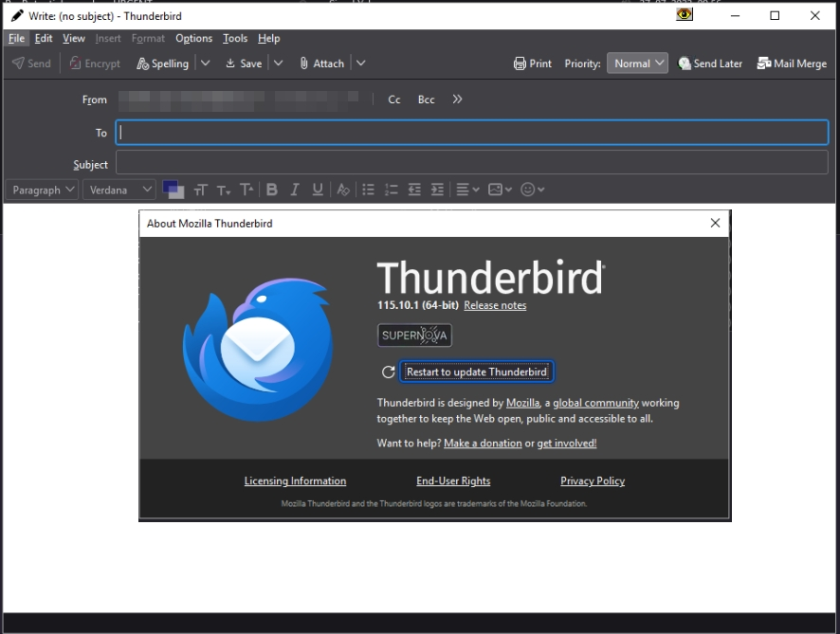
Task: Show the Bcc address field
Action: pyautogui.click(x=427, y=100)
